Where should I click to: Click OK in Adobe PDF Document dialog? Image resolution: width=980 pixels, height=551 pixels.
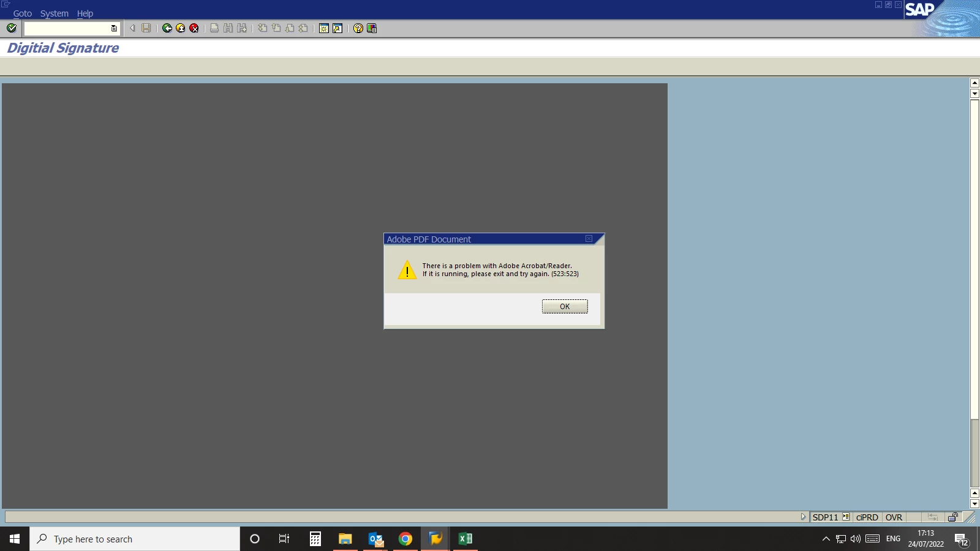565,306
